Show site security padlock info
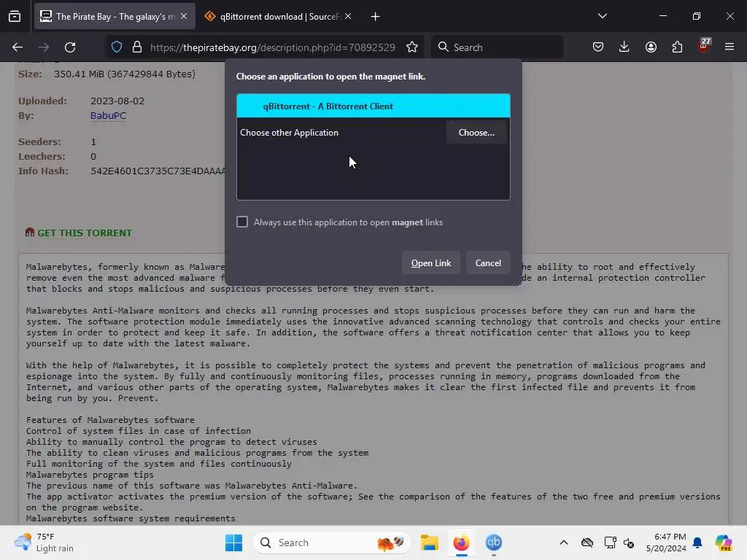The height and width of the screenshot is (560, 747). pos(137,47)
